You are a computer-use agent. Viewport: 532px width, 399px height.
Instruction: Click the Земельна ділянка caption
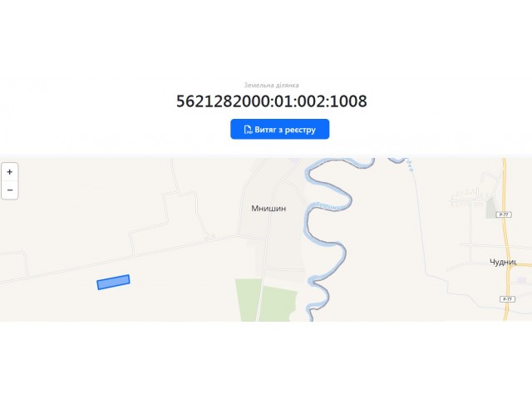pos(271,85)
